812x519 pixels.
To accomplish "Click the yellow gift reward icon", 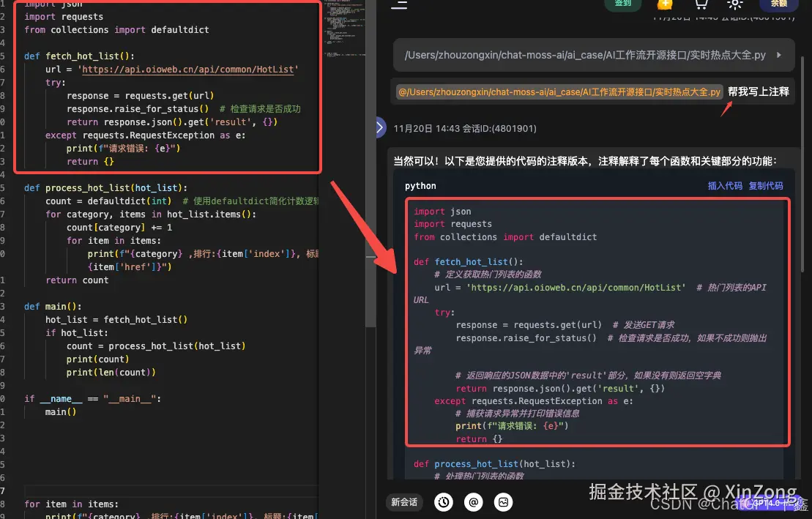I will pyautogui.click(x=665, y=6).
